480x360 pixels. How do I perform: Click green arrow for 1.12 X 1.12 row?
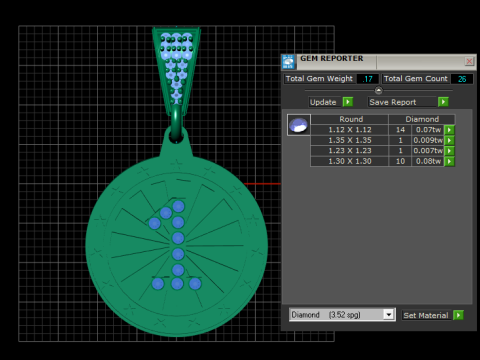coord(449,130)
